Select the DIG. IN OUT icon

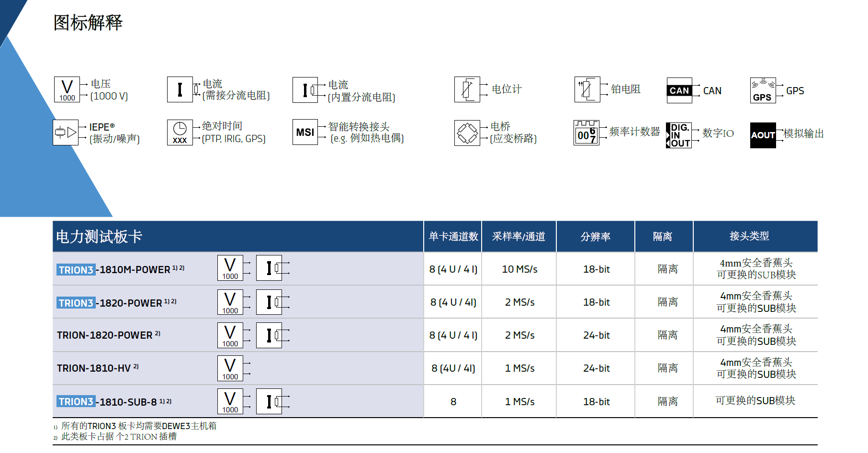point(679,135)
